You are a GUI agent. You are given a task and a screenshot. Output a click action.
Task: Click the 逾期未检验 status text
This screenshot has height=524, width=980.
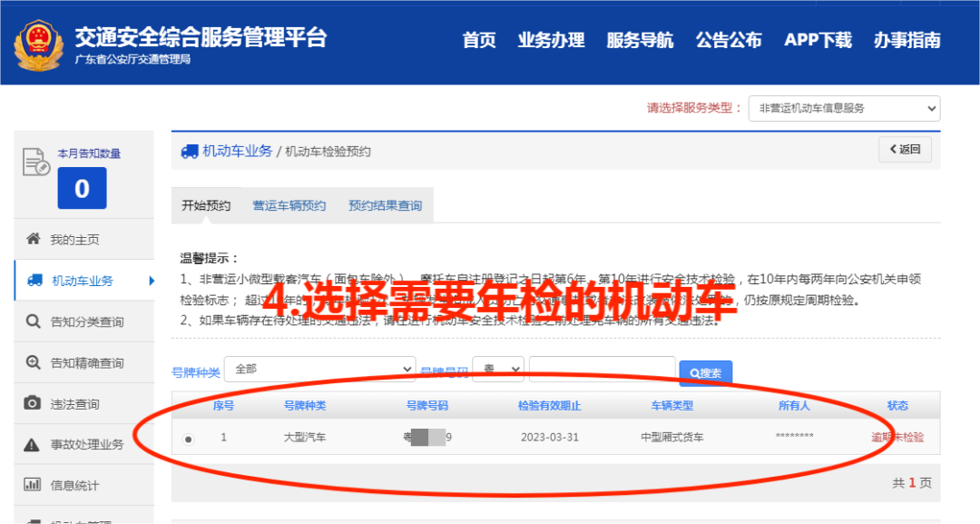[x=897, y=437]
